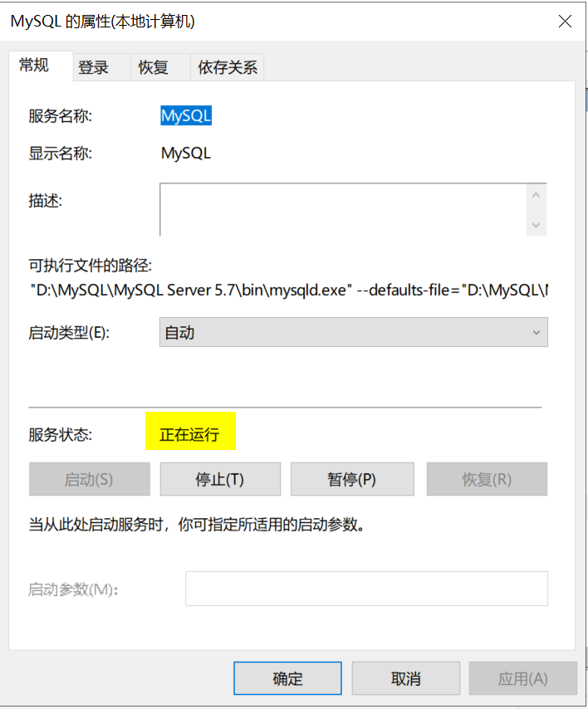Switch to the 依存关系 tab
The height and width of the screenshot is (709, 588).
pyautogui.click(x=228, y=68)
